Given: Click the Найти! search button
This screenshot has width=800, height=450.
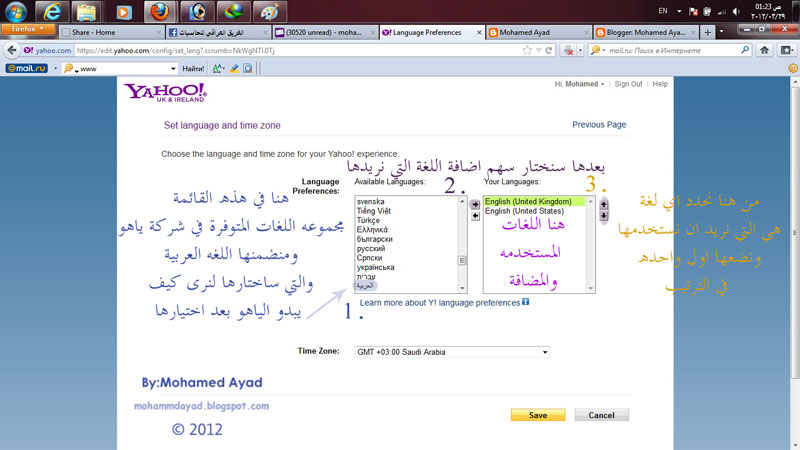Looking at the screenshot, I should pos(193,68).
